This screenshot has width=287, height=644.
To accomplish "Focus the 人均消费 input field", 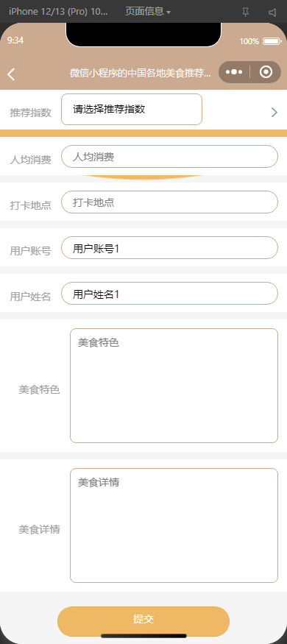I will (169, 157).
